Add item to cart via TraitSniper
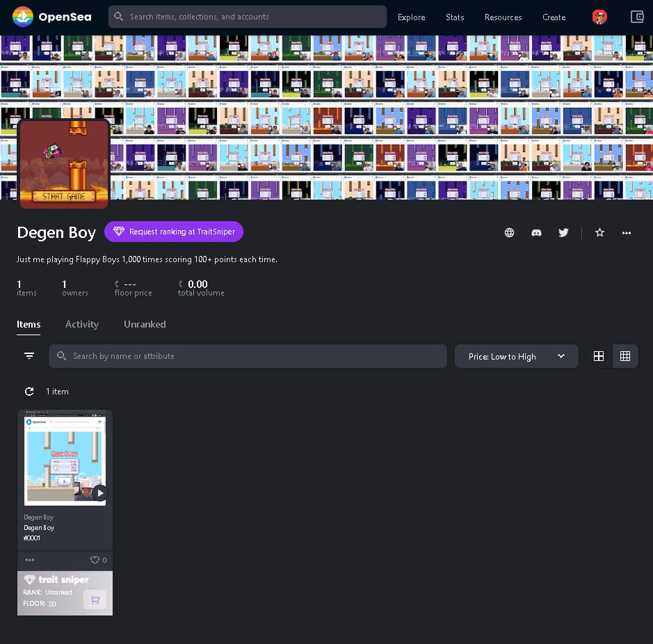653x644 pixels. click(x=95, y=600)
